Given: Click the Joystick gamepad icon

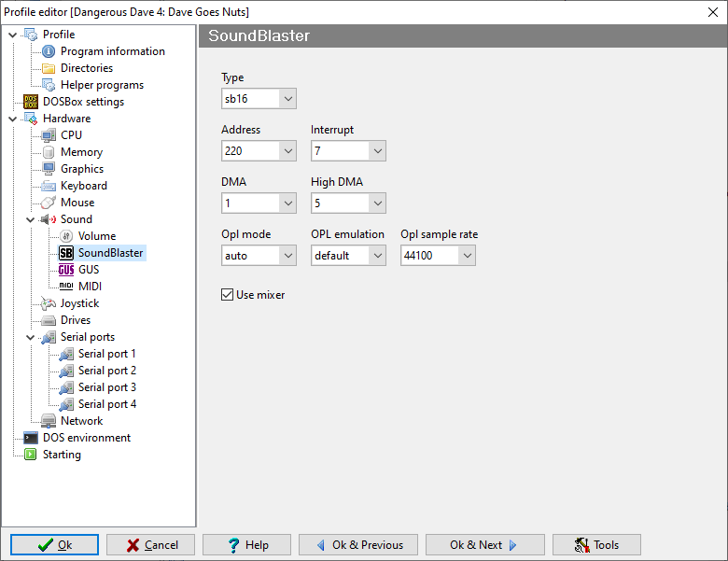Looking at the screenshot, I should pos(49,303).
